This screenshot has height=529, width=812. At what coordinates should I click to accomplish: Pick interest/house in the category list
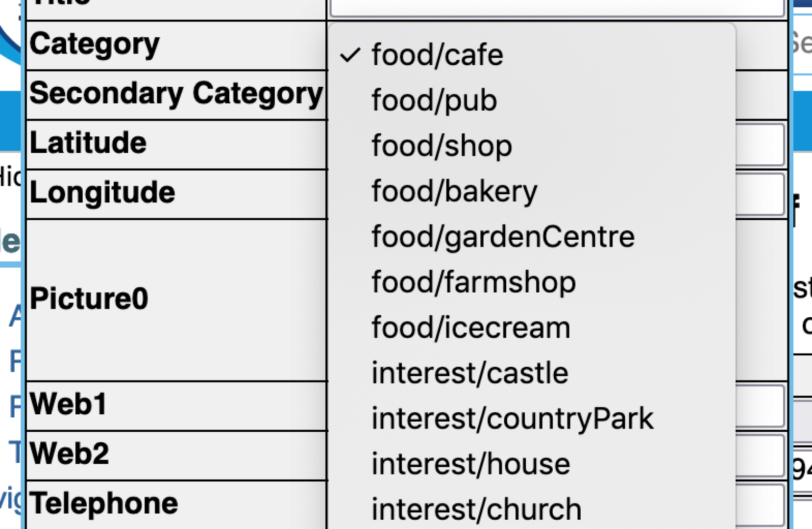tap(470, 464)
